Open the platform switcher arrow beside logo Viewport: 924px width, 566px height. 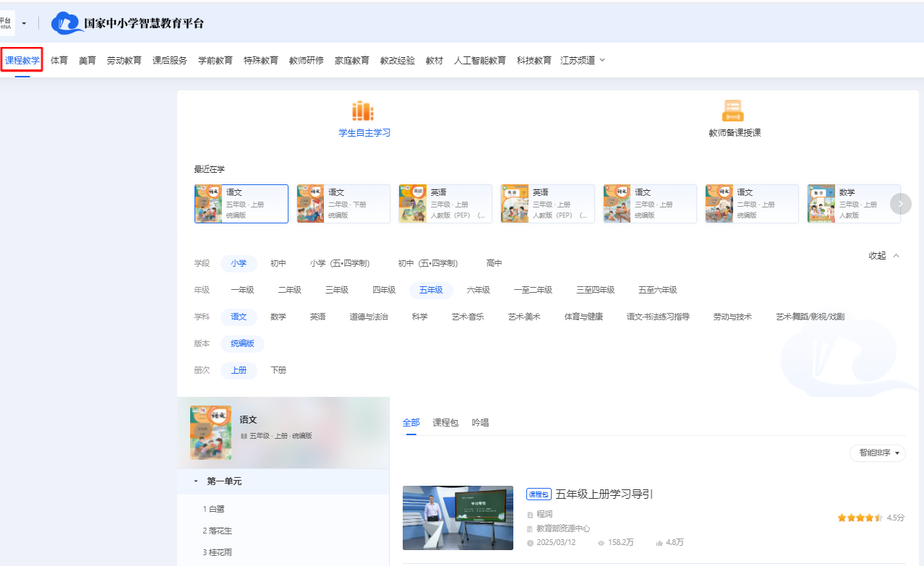(25, 23)
